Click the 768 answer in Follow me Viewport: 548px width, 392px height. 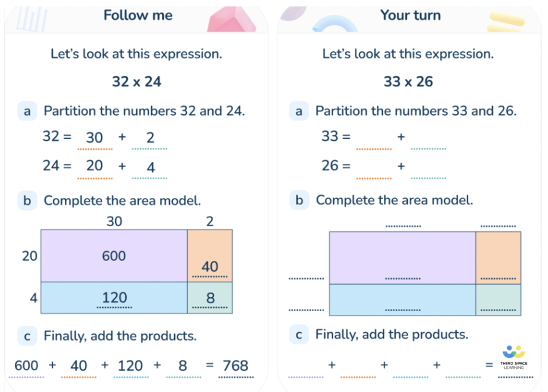click(235, 366)
